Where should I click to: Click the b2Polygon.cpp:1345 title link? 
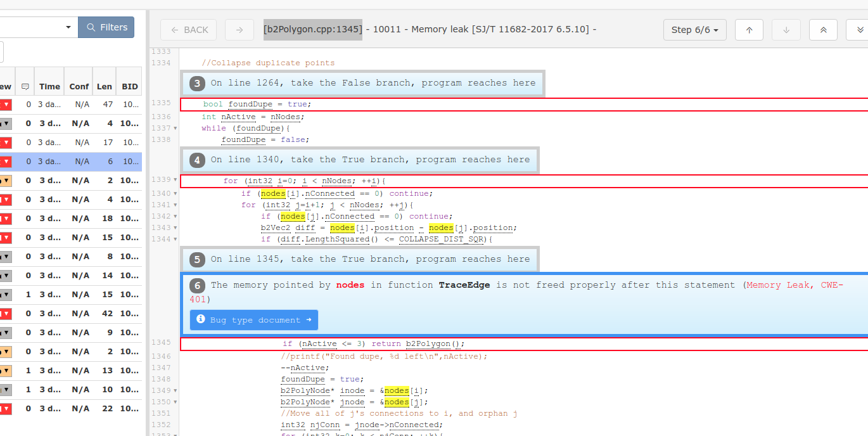coord(312,29)
